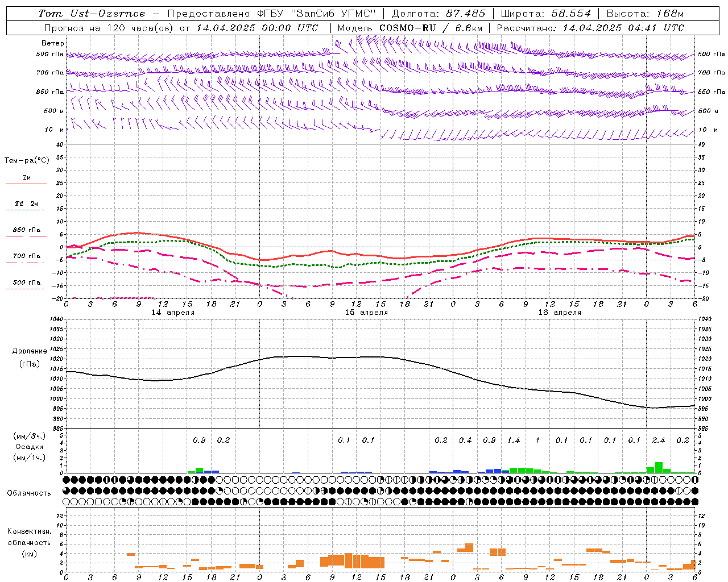Select the longitude value "Долгота: 87.485"

point(439,14)
